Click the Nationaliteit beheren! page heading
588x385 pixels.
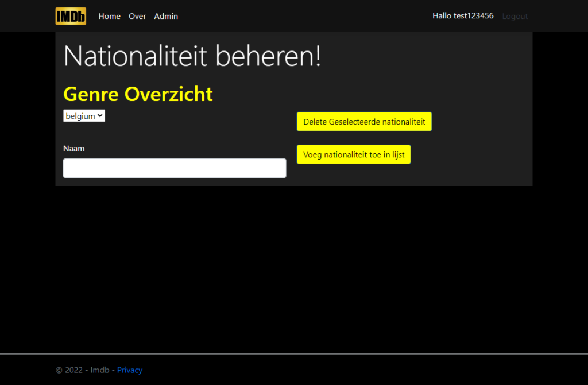point(192,56)
